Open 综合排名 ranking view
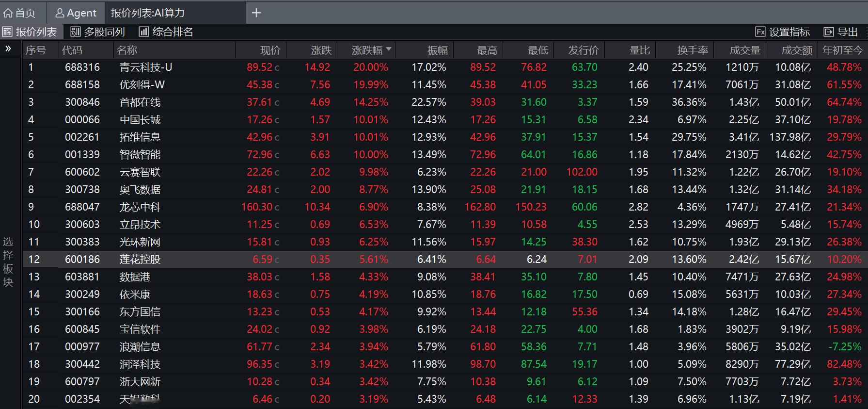This screenshot has height=409, width=868. click(166, 32)
